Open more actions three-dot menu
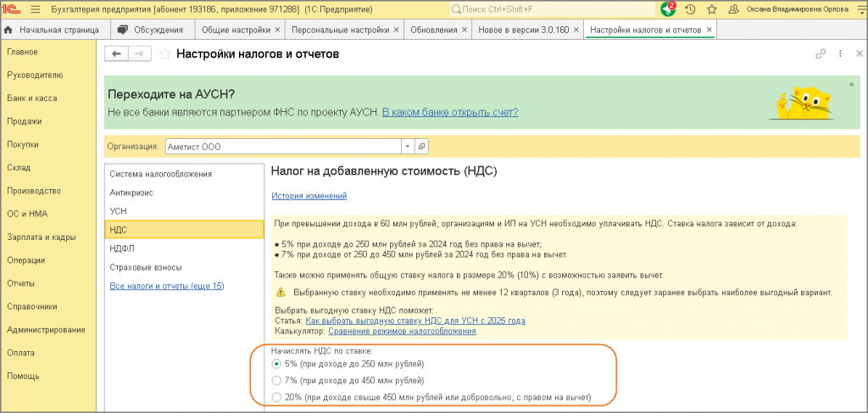868x413 pixels. point(840,53)
